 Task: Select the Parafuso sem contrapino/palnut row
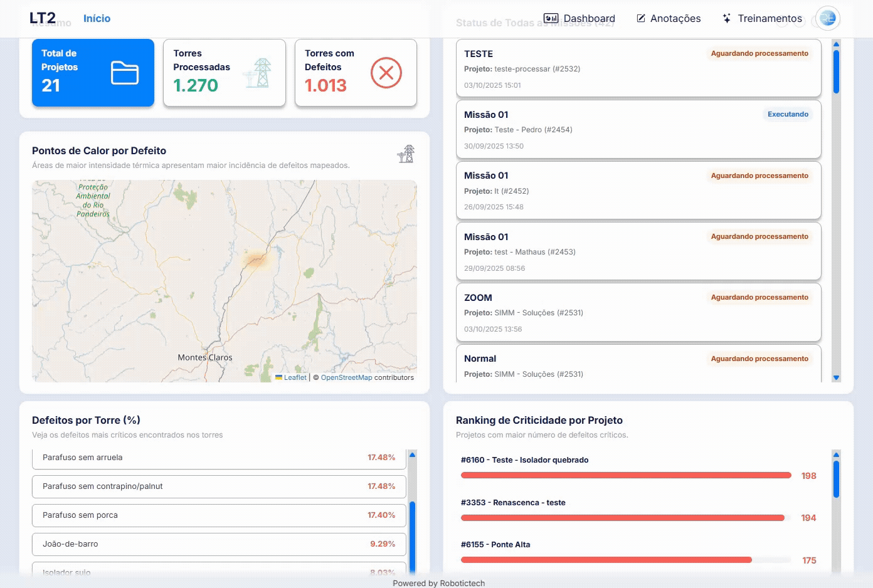pos(219,486)
